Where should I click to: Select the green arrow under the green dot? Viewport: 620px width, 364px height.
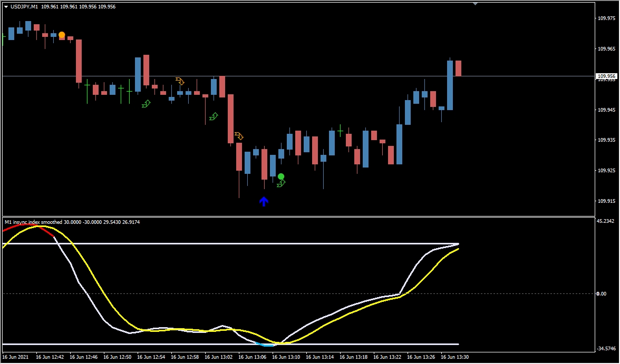(x=280, y=183)
